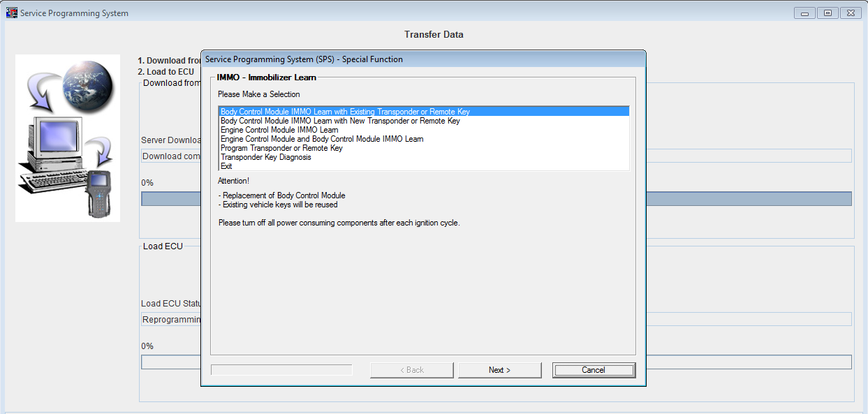Click the dialog's bottom progress indicator
The width and height of the screenshot is (868, 414).
click(281, 370)
